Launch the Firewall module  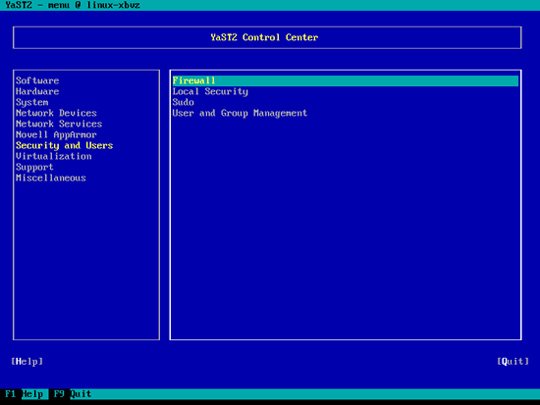(x=345, y=81)
